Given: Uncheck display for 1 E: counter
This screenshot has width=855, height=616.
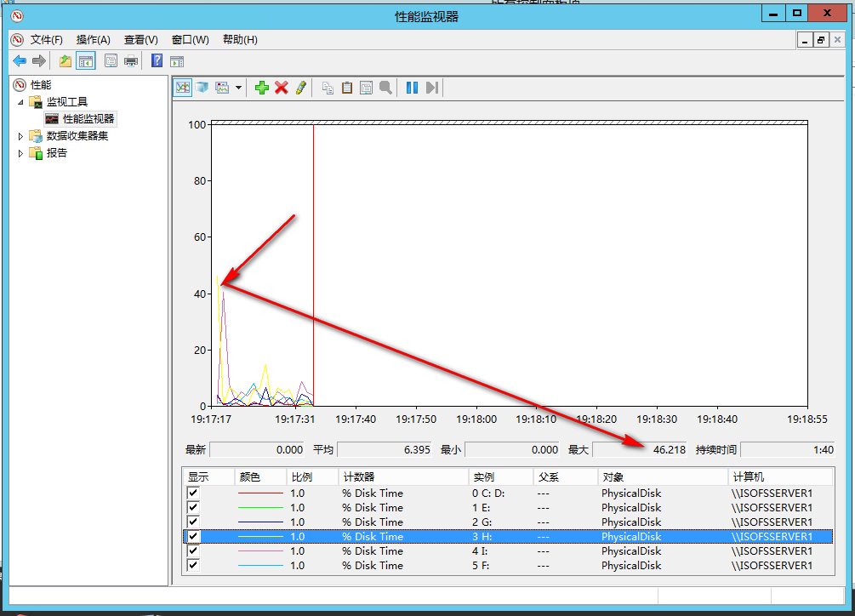Looking at the screenshot, I should pyautogui.click(x=193, y=507).
